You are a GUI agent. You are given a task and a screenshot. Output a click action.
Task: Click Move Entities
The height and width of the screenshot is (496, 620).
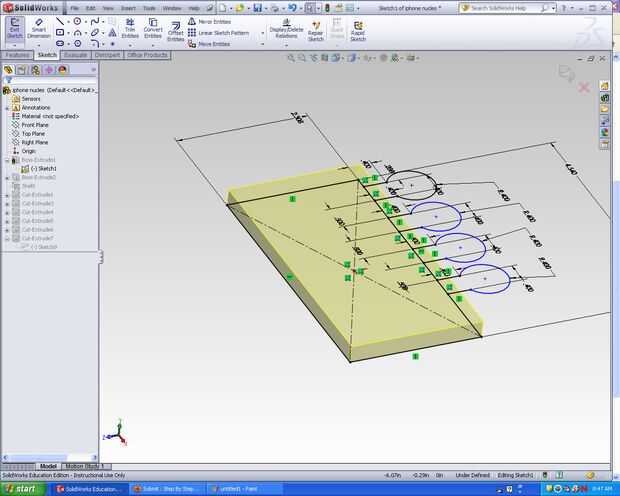pos(209,44)
